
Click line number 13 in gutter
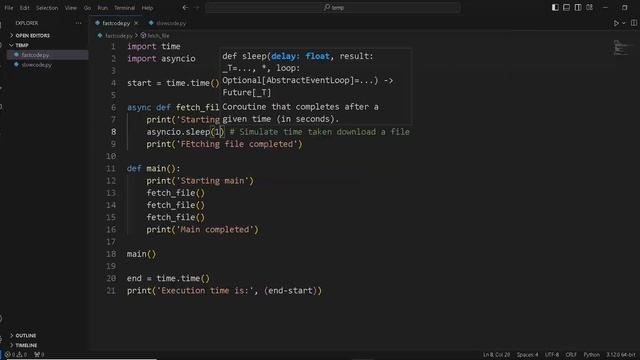(x=111, y=193)
